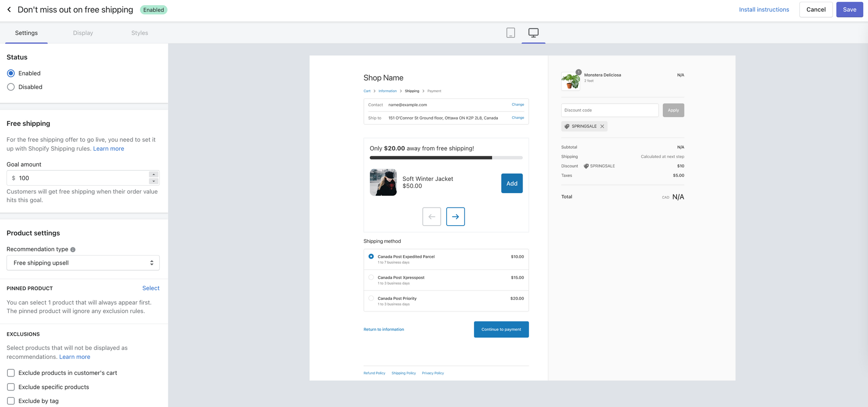Select the Disabled status radio button
Image resolution: width=868 pixels, height=407 pixels.
(x=10, y=87)
